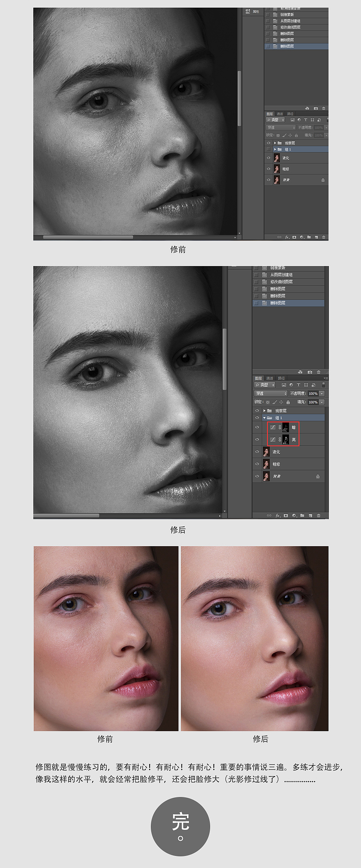Screen dimensions: 361x868
Task: Expand 观察层 group arrow in 修后 panel
Action: (264, 411)
